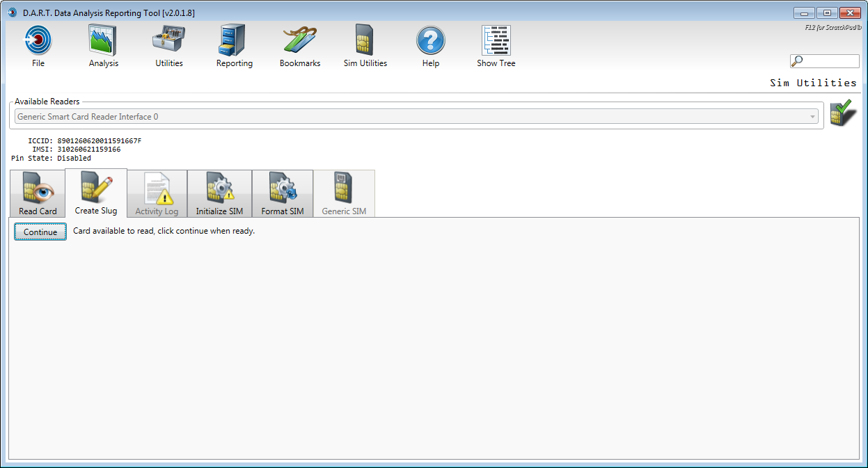Switch to the Initialize SIM tab
Screen dimensions: 868x468
[219, 193]
